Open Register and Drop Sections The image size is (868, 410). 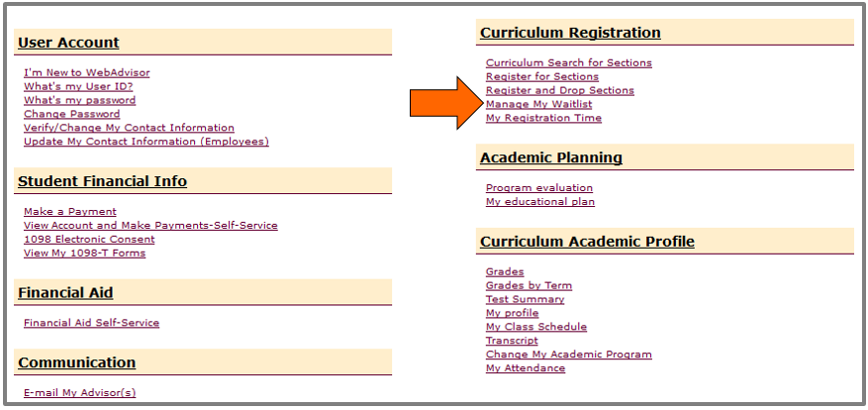click(x=559, y=90)
